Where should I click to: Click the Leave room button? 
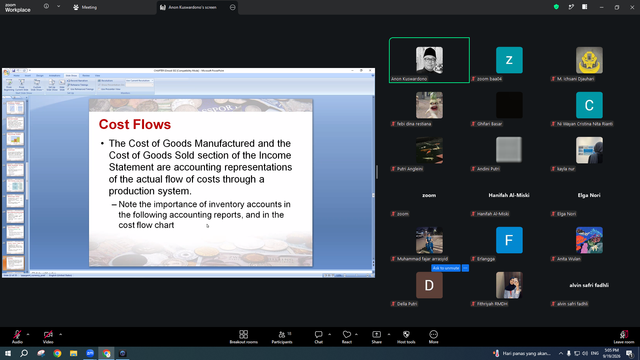(624, 337)
